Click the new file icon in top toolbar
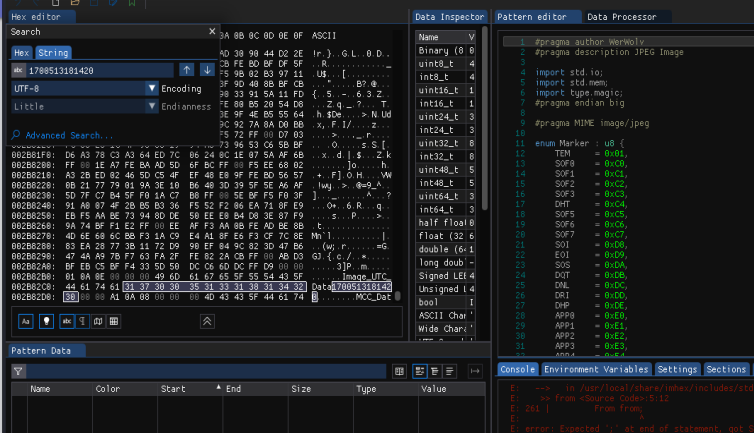 coord(56,3)
